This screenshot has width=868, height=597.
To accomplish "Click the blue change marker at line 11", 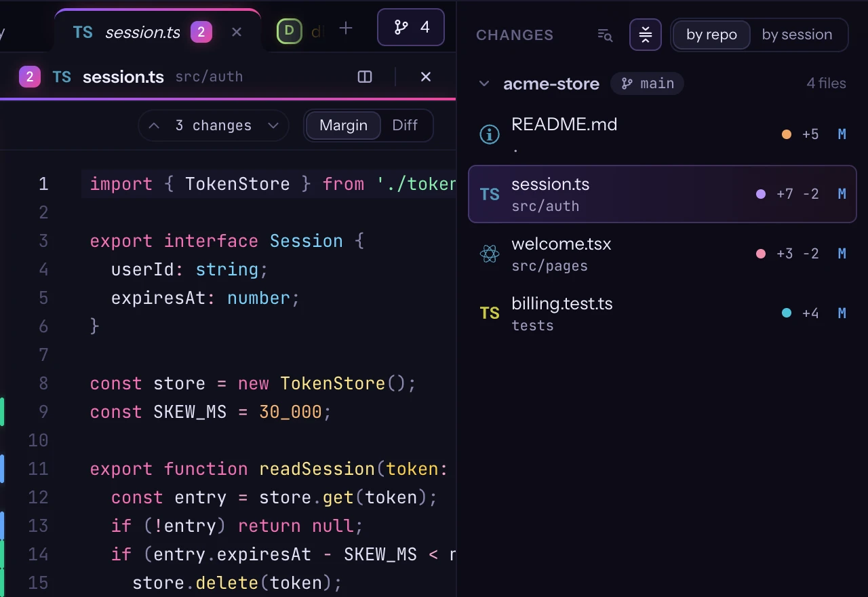I will tap(2, 469).
